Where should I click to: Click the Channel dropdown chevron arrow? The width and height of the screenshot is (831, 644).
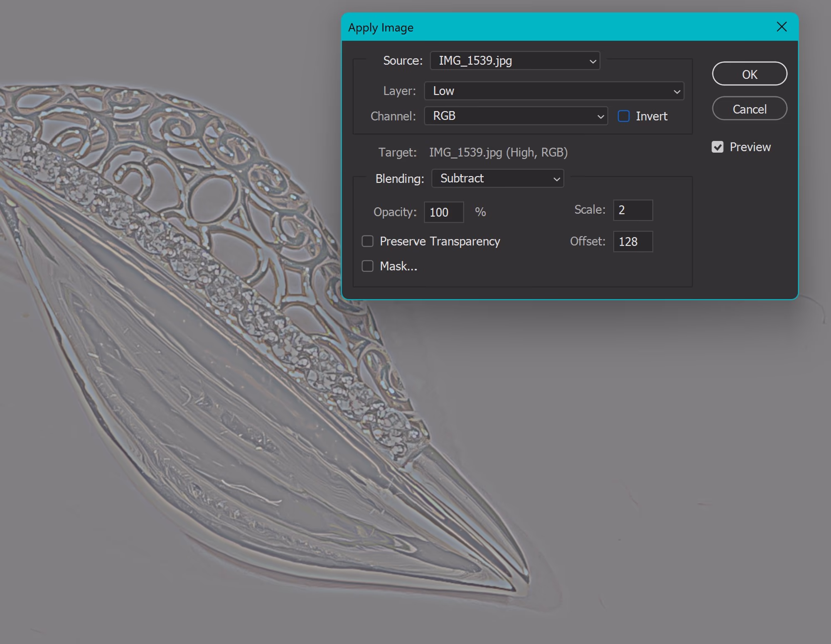[600, 117]
